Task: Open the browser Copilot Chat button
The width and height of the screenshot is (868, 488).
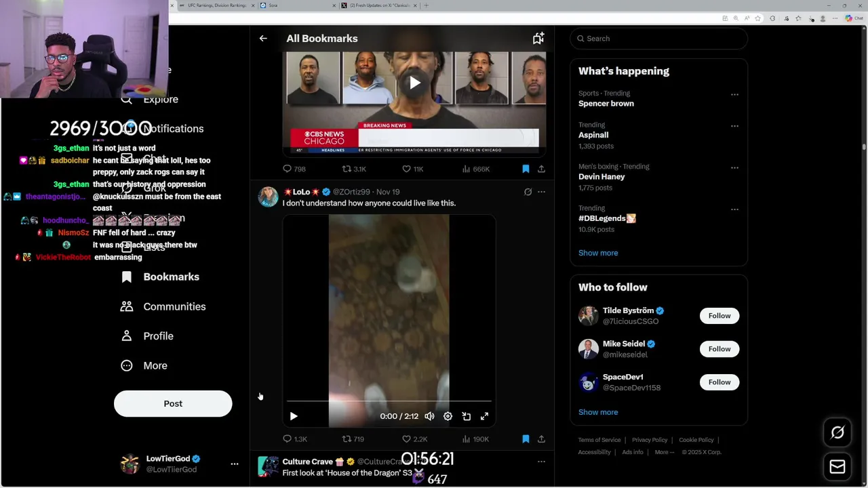Action: 852,18
